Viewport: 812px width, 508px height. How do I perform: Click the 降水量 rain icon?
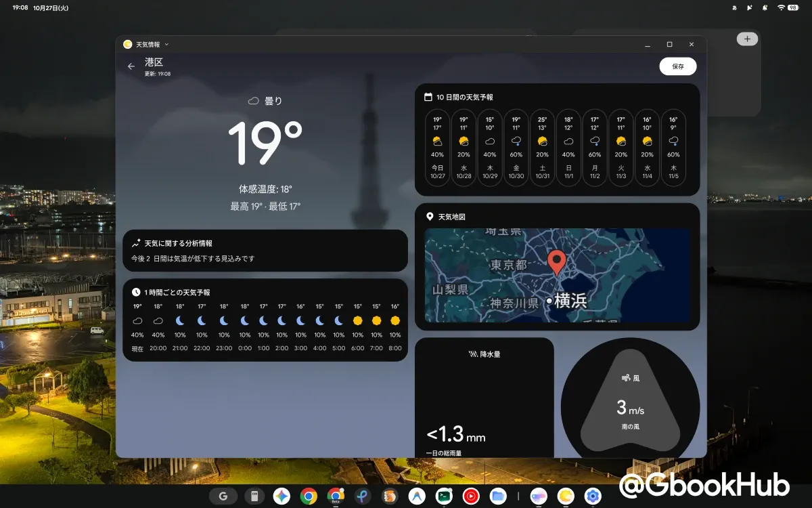pyautogui.click(x=474, y=354)
